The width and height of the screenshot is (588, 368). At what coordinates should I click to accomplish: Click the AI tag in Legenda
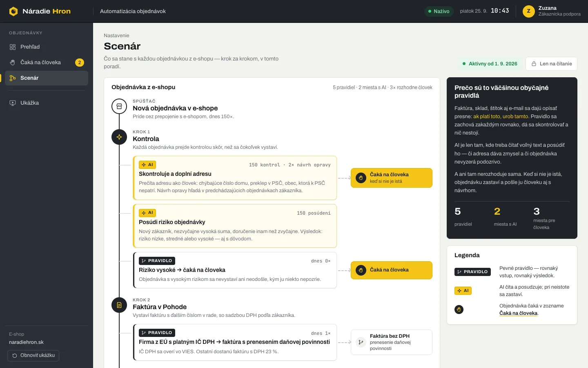click(x=463, y=291)
